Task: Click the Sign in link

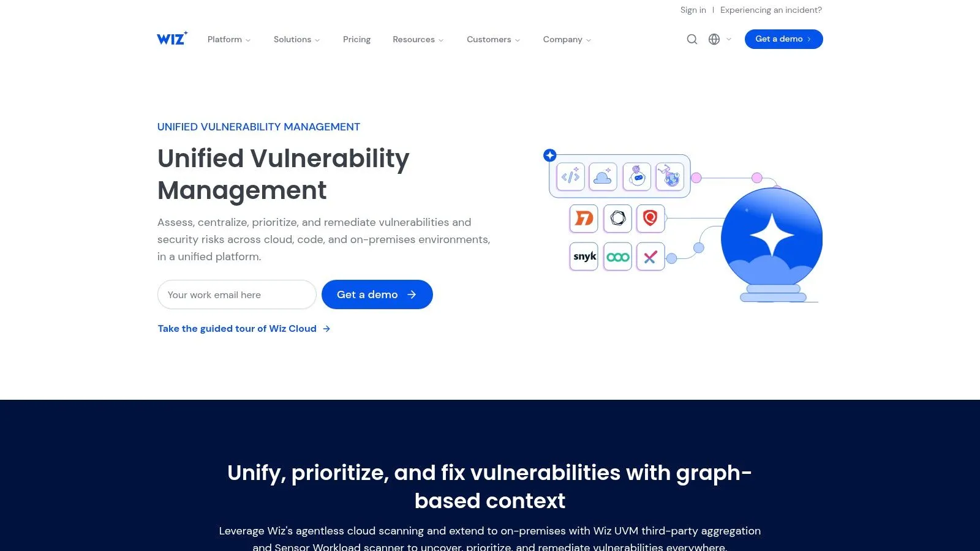Action: [x=693, y=10]
